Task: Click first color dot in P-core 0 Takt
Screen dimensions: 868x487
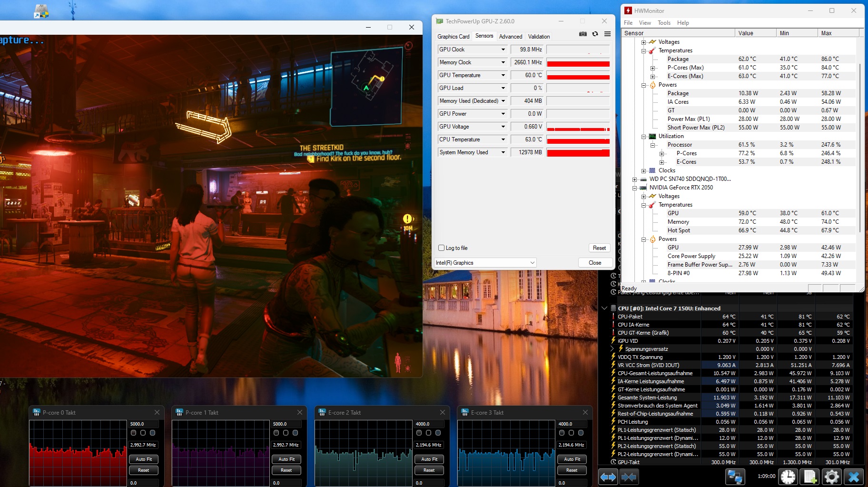Action: click(134, 433)
